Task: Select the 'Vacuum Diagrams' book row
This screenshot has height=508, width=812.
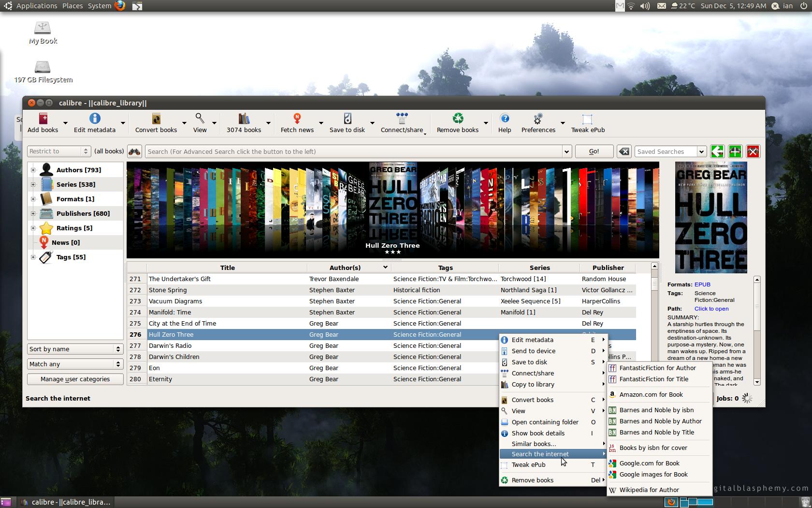Action: tap(382, 301)
